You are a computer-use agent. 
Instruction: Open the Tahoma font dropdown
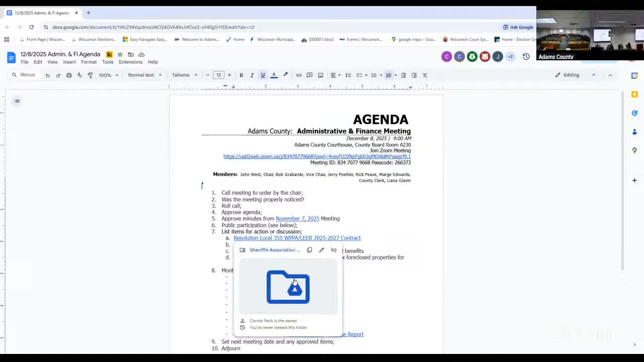tap(185, 75)
